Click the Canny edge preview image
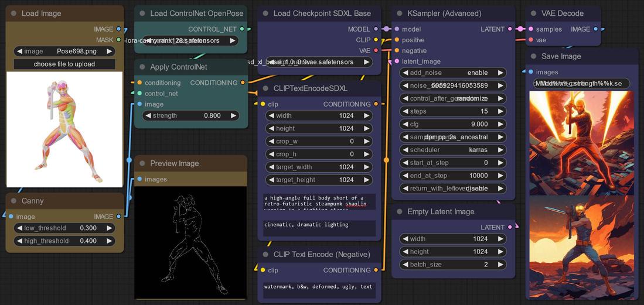The width and height of the screenshot is (644, 305). (190, 242)
